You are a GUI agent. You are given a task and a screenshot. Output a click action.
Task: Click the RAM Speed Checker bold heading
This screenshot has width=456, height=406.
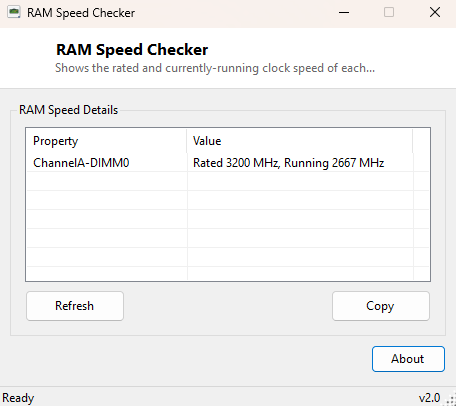tap(132, 50)
